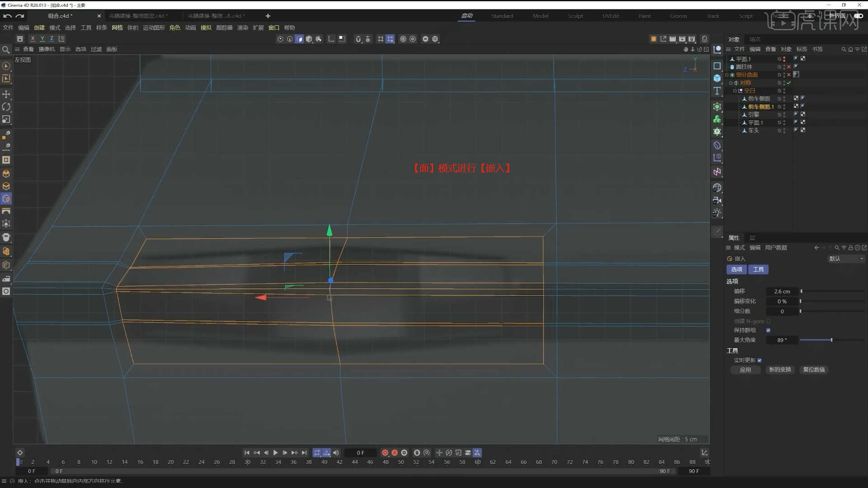Toggle the Z axis lock

point(52,39)
